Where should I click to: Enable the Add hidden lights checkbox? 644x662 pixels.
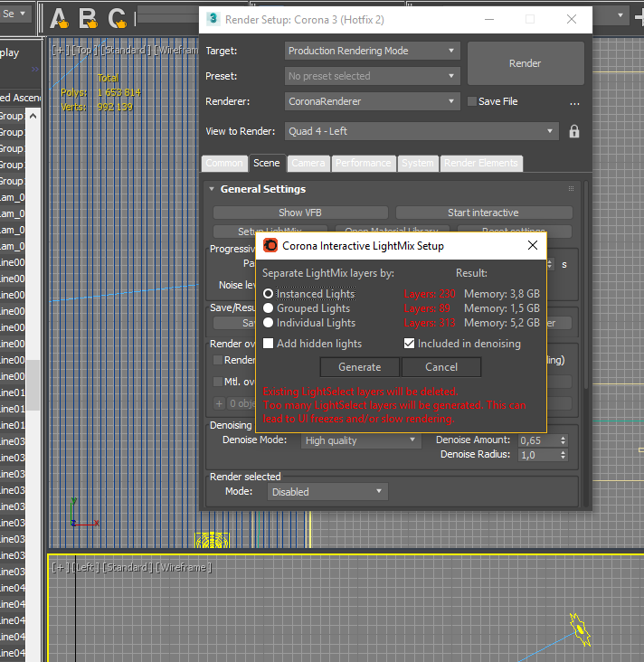coord(268,344)
